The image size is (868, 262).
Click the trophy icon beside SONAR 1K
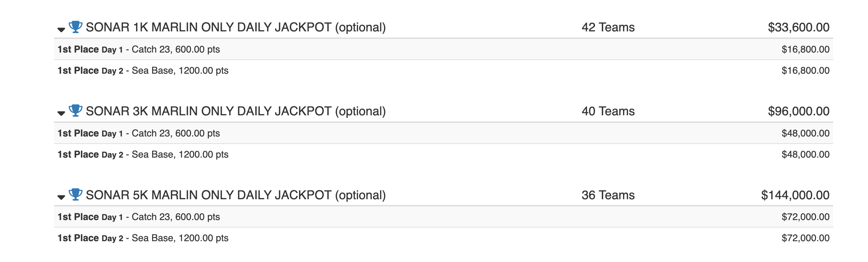pos(76,27)
